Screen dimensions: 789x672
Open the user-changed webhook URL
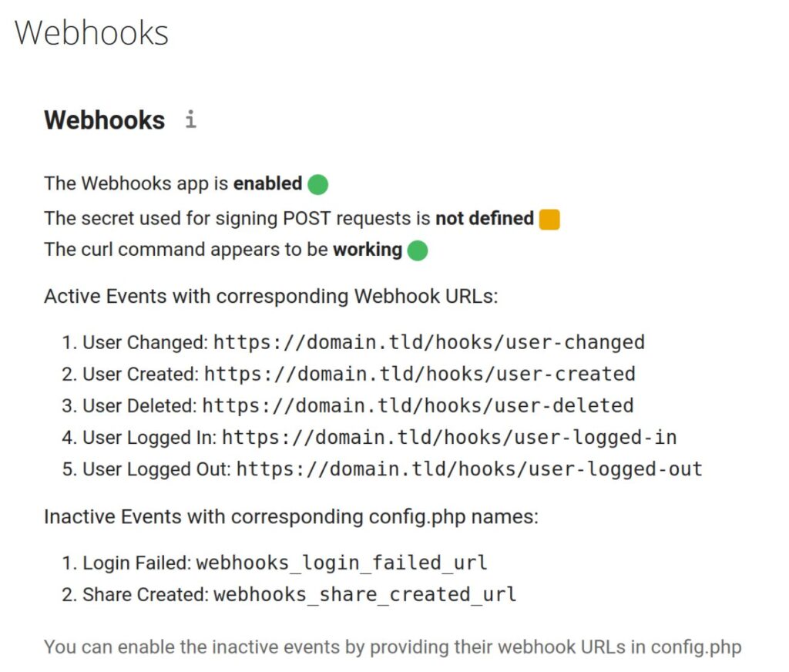pyautogui.click(x=429, y=342)
